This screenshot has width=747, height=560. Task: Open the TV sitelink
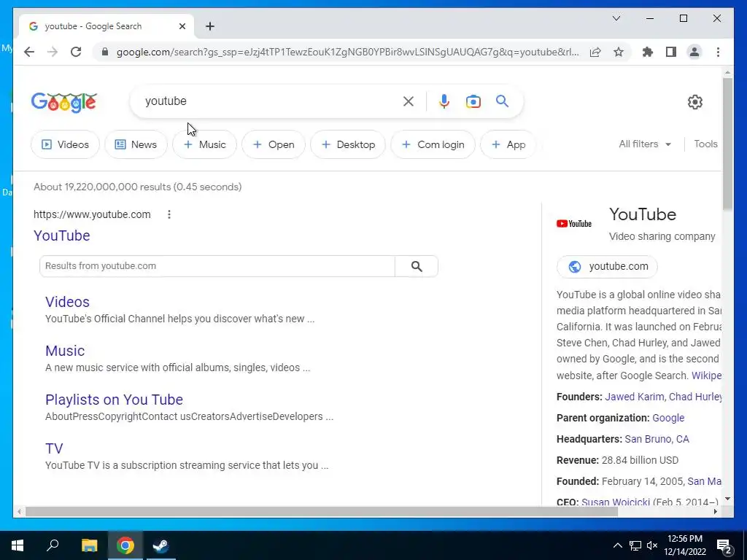point(54,448)
